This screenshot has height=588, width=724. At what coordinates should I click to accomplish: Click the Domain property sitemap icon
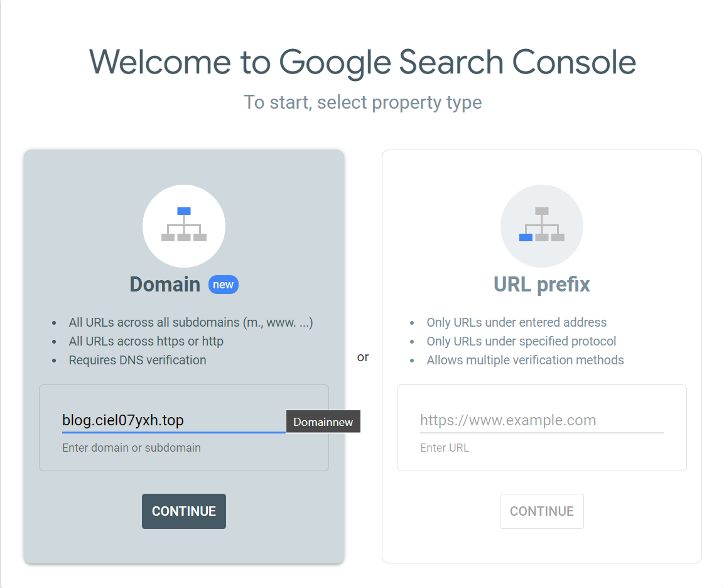click(184, 226)
